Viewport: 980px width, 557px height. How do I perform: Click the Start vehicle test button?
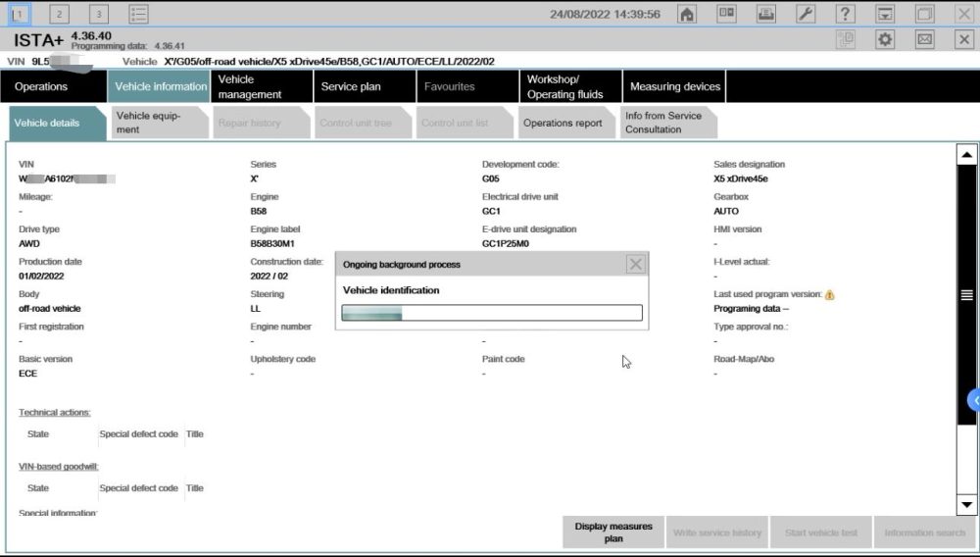pos(820,532)
